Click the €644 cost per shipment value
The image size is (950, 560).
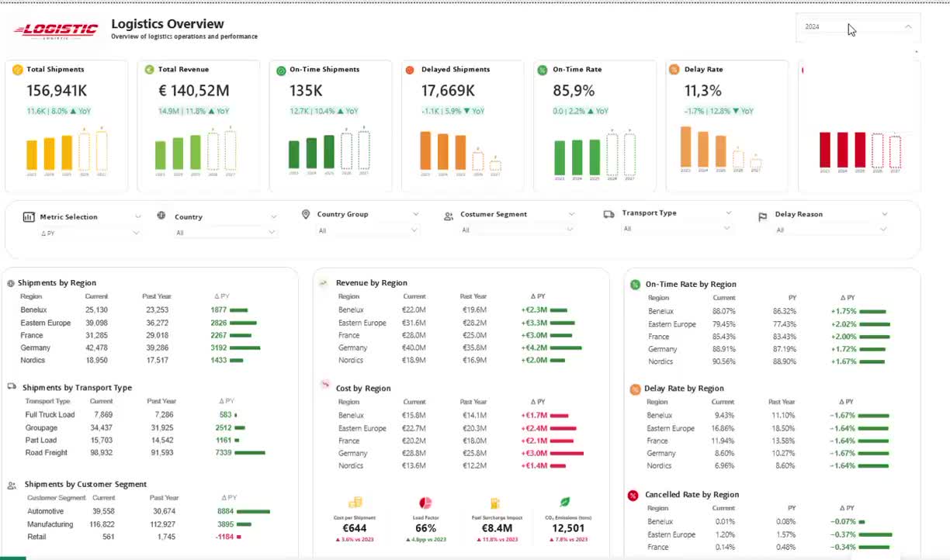(355, 529)
